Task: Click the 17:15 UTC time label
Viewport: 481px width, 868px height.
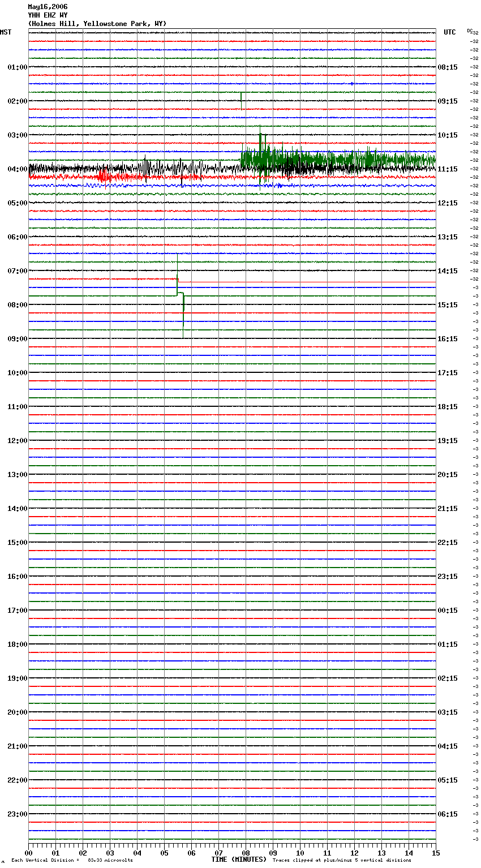Action: pyautogui.click(x=448, y=373)
